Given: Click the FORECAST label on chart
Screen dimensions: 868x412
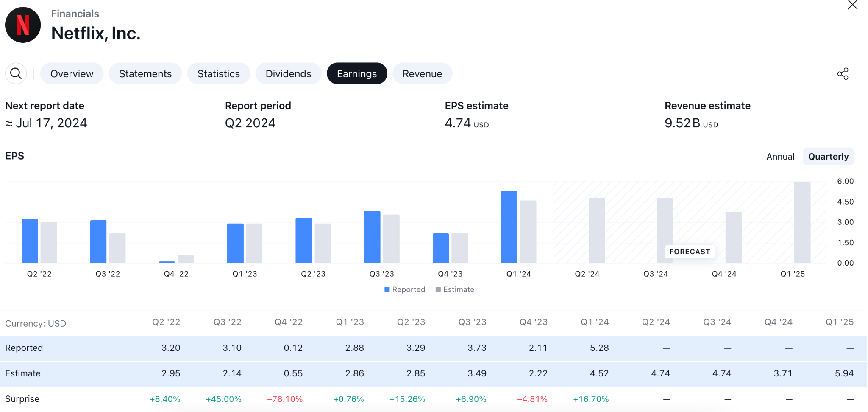Looking at the screenshot, I should (690, 252).
